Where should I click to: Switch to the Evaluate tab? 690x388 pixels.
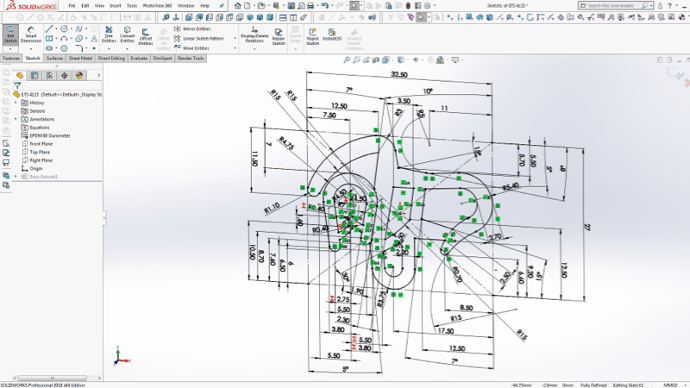pos(139,58)
